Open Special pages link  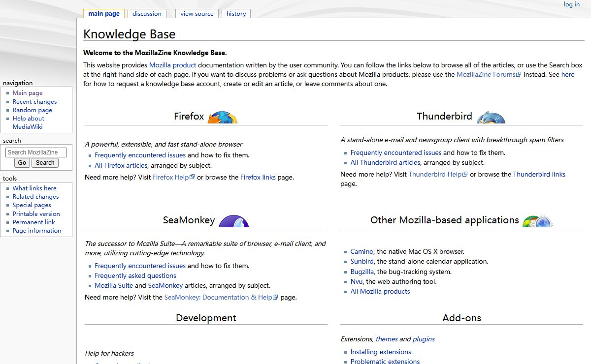32,205
